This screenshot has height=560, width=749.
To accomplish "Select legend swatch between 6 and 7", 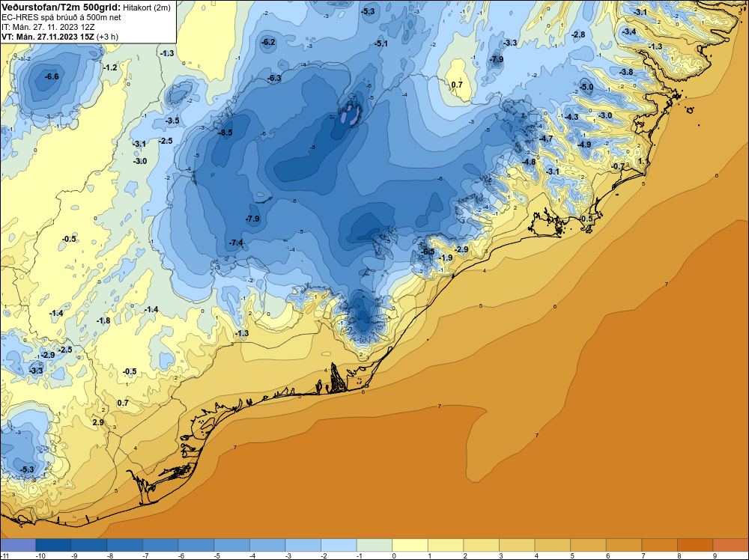I will tap(624, 545).
